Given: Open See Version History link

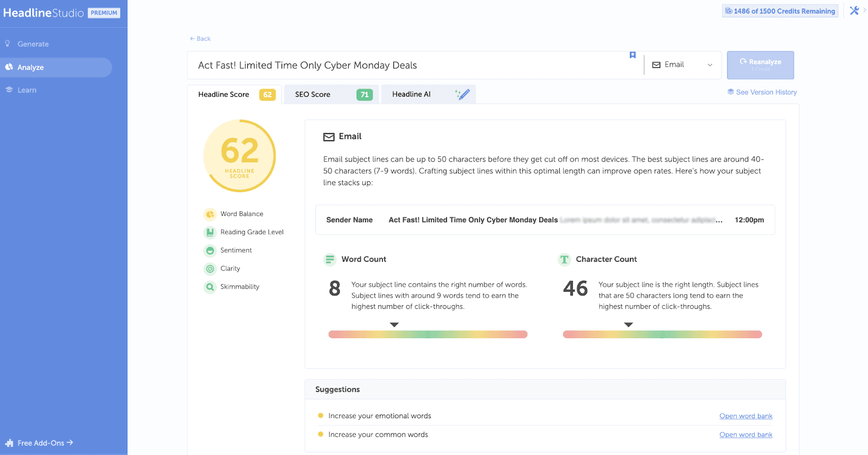Looking at the screenshot, I should tap(765, 92).
